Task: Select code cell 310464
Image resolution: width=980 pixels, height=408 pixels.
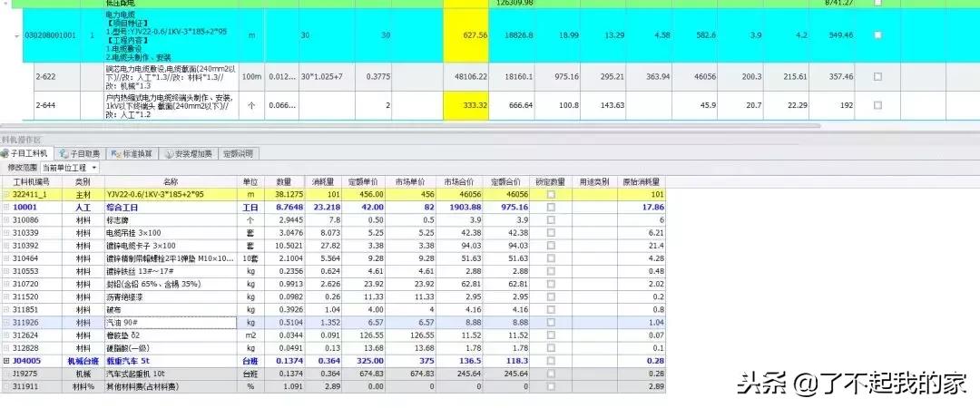Action: [31, 258]
